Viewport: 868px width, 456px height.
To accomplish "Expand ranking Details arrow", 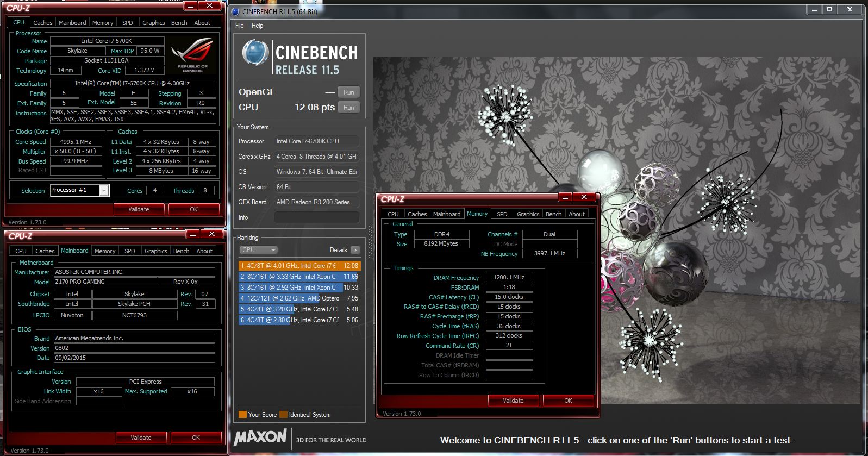I will pyautogui.click(x=355, y=250).
